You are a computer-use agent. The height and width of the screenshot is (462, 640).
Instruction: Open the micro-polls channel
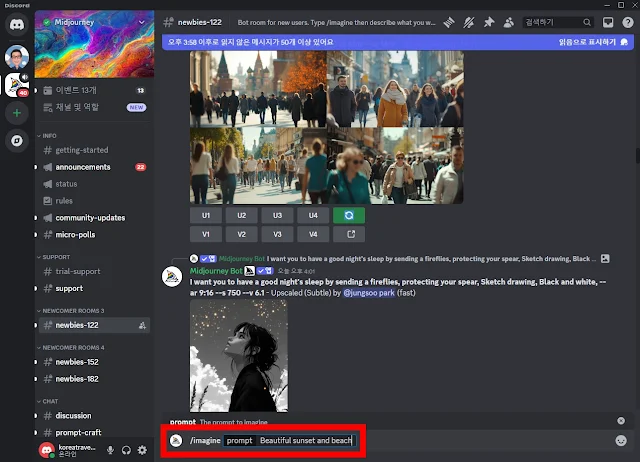click(94, 235)
